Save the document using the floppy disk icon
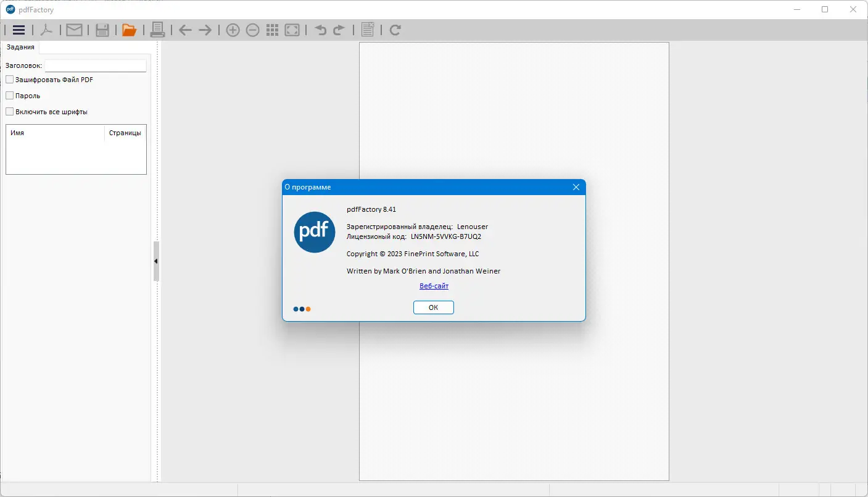 pyautogui.click(x=102, y=30)
